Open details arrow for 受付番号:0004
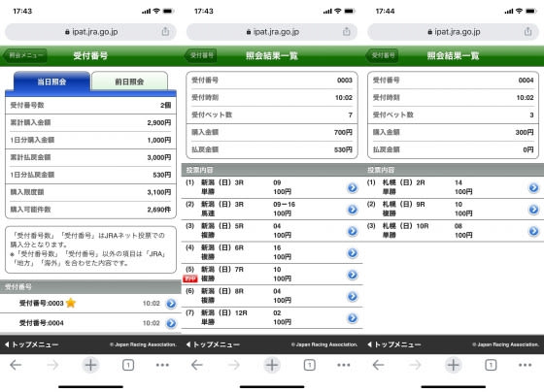544x392 pixels. (171, 323)
